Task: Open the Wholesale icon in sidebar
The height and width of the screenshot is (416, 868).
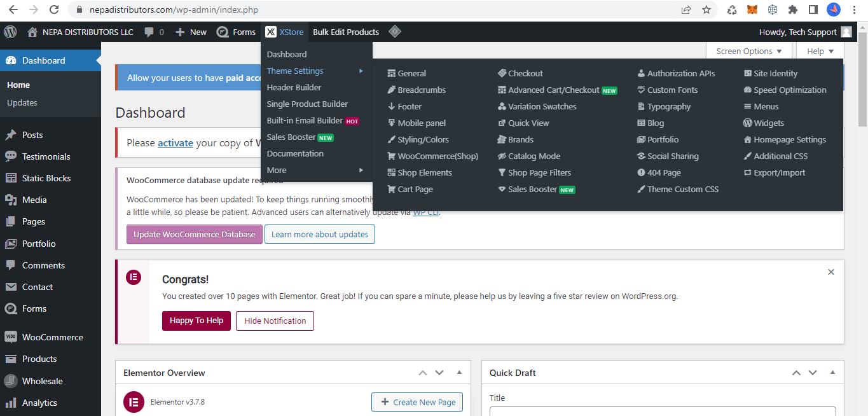Action: [11, 381]
